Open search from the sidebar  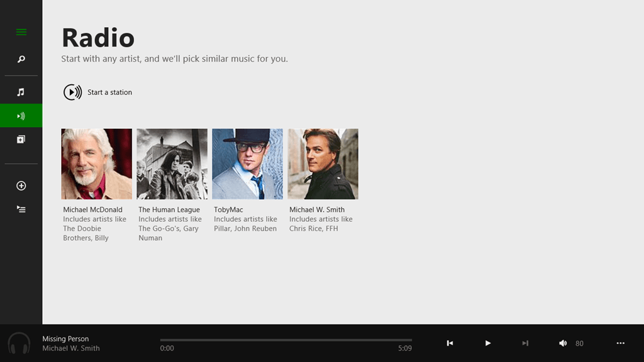21,59
